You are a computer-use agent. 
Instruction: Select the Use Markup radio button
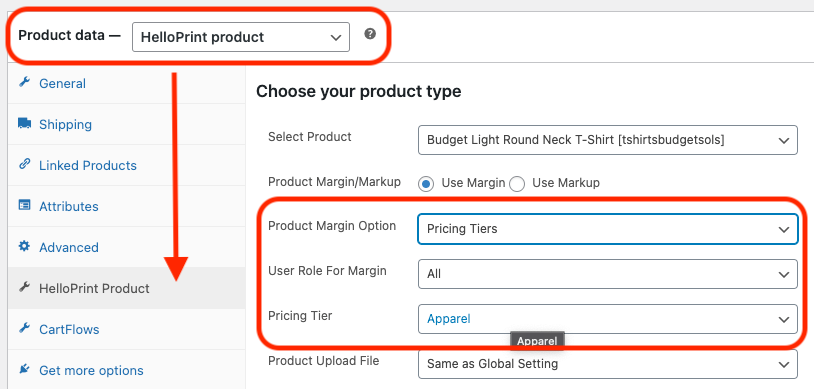click(517, 184)
